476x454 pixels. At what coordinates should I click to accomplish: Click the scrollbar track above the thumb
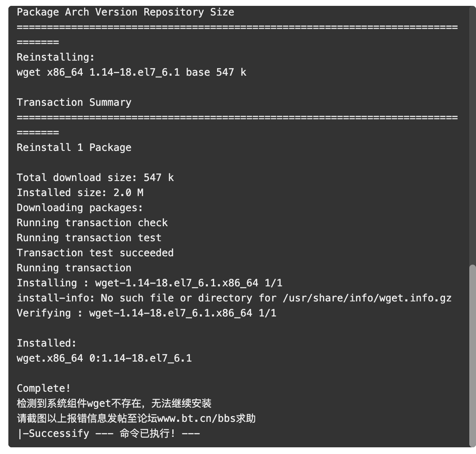tap(472, 135)
